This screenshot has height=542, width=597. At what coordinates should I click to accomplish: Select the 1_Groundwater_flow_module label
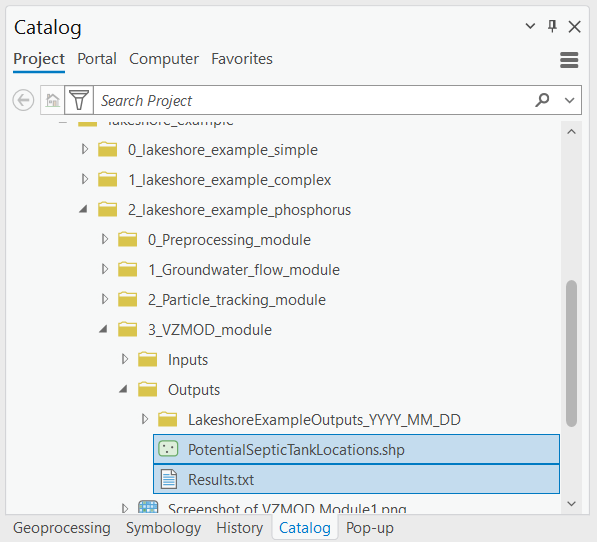tap(244, 270)
